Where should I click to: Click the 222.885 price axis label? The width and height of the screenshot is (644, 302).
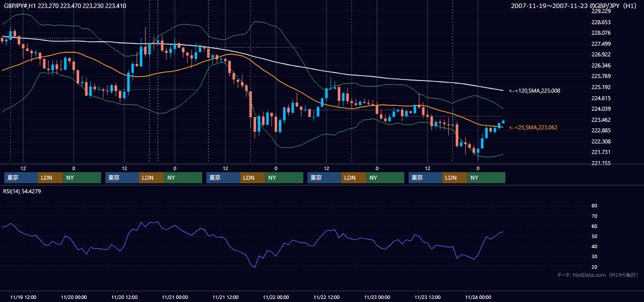(601, 131)
